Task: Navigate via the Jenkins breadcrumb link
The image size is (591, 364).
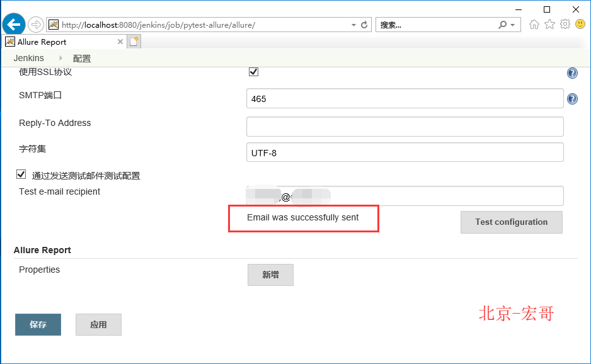Action: click(x=28, y=57)
